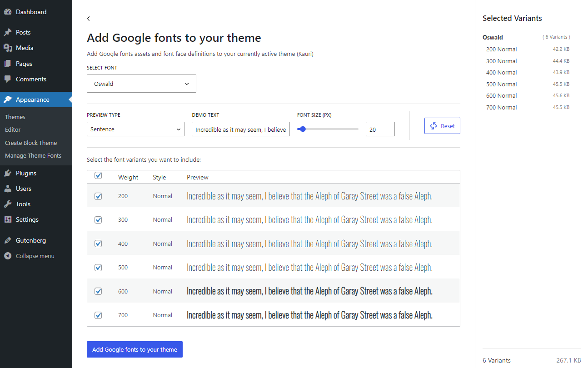
Task: Expand the Preview Type dropdown
Action: 135,129
